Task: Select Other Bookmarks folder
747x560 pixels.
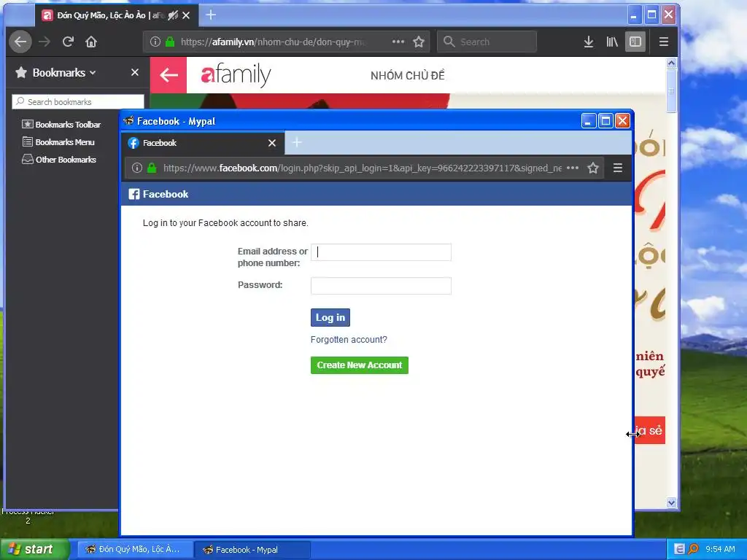Action: (x=59, y=160)
